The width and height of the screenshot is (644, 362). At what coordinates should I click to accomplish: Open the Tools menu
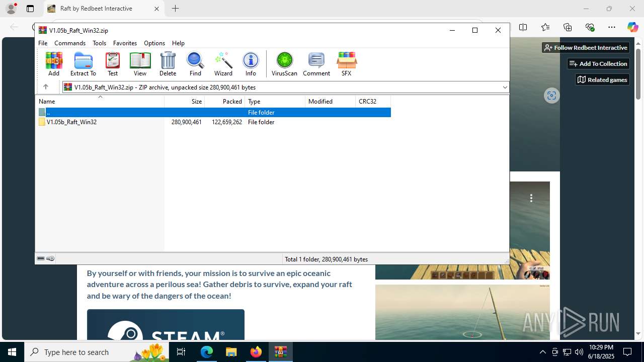click(99, 43)
